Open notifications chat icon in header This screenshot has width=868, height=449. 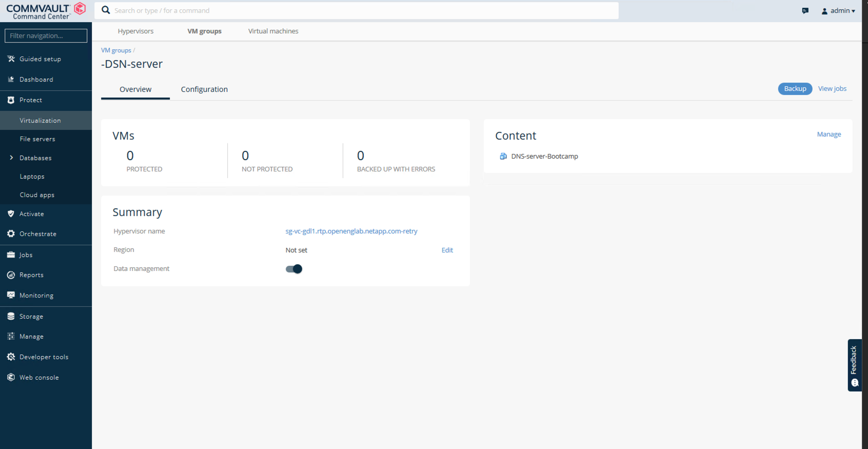pyautogui.click(x=805, y=11)
